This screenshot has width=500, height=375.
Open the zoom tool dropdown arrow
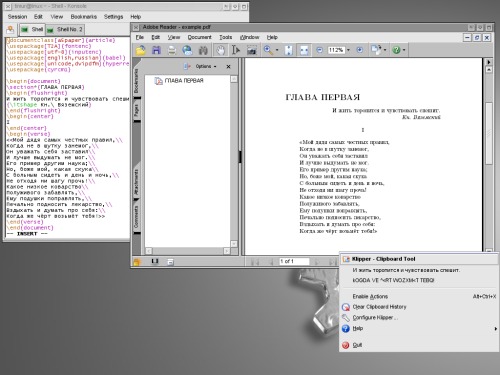277,50
